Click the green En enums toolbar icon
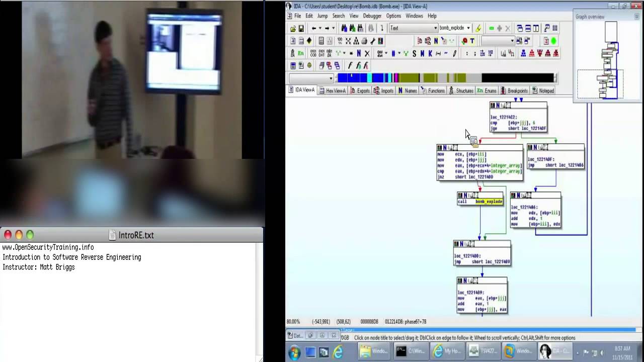Screen dimensions: 644x362 [x=301, y=53]
